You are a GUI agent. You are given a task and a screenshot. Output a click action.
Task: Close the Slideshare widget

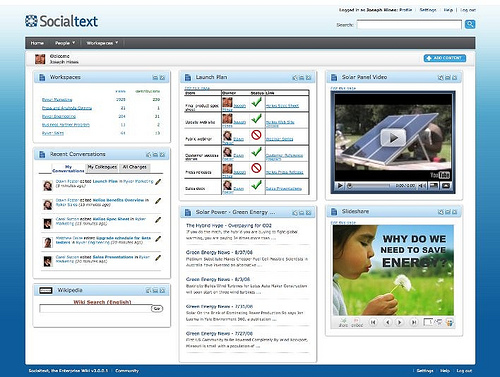455,212
